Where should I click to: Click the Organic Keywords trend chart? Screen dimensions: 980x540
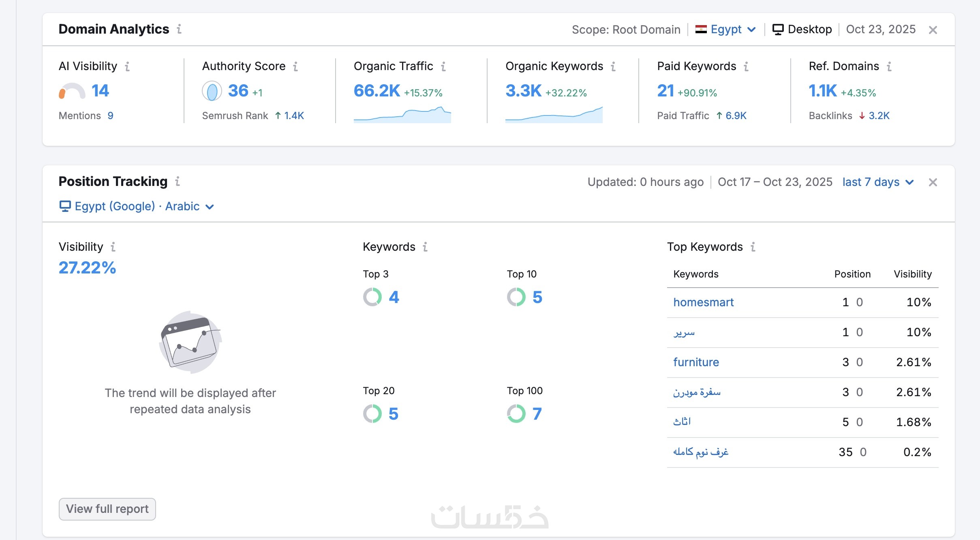[554, 115]
